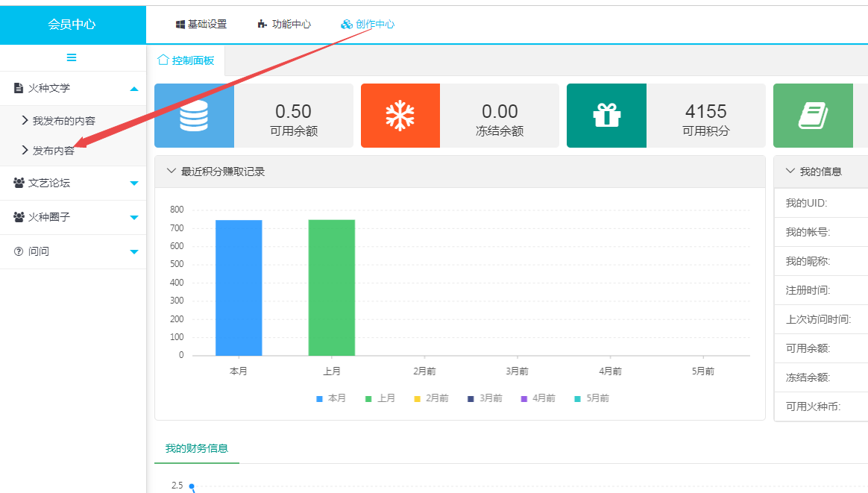Click the snowflake frozen balance icon
This screenshot has width=868, height=493.
pos(400,116)
